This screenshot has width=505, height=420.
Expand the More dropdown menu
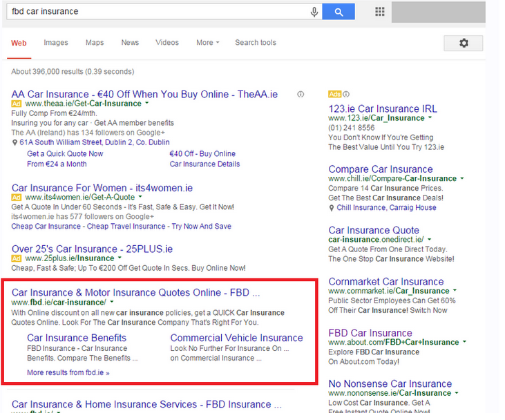(x=208, y=43)
